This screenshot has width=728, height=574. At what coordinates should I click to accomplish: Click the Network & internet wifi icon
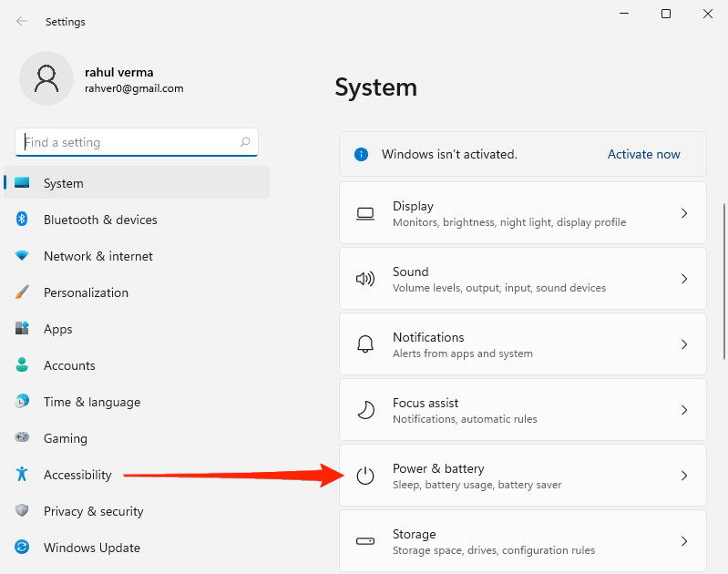[x=22, y=256]
